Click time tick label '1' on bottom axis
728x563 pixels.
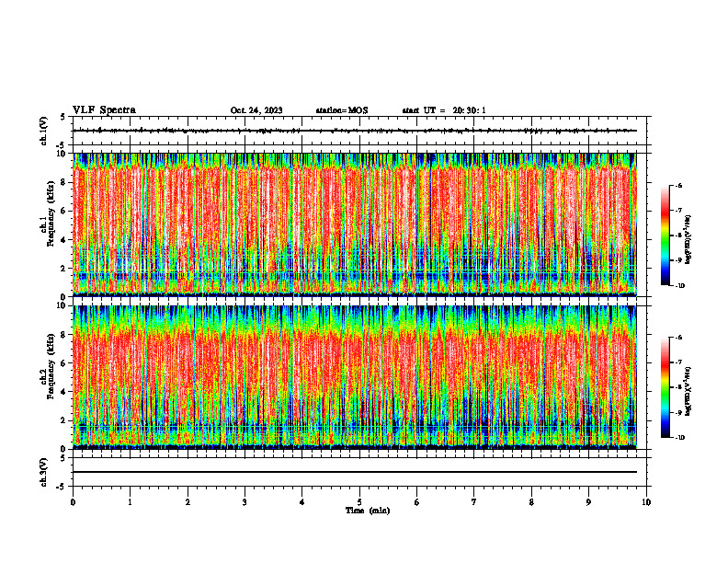tap(130, 502)
